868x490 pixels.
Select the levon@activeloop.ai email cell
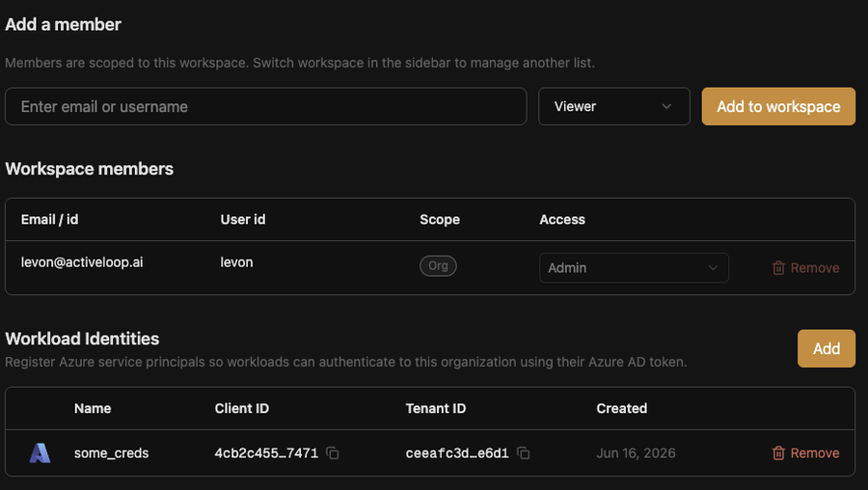(82, 262)
